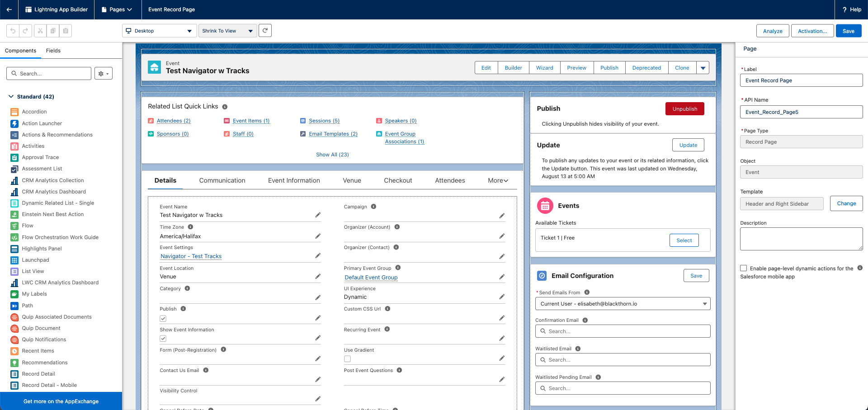Click the Event record header icon
This screenshot has width=868, height=410.
click(155, 67)
